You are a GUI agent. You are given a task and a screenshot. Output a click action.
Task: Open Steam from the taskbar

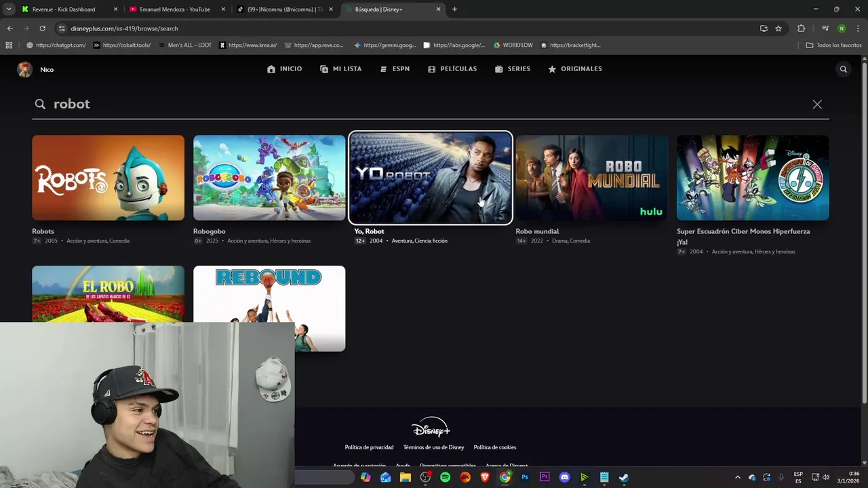(623, 477)
